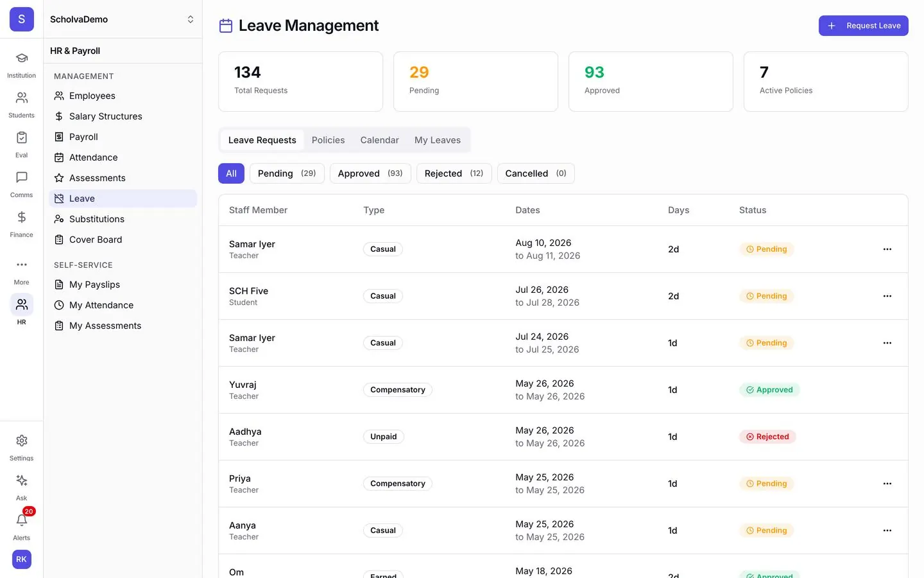Open Employees in the sidebar
This screenshot has height=578, width=924.
click(123, 96)
